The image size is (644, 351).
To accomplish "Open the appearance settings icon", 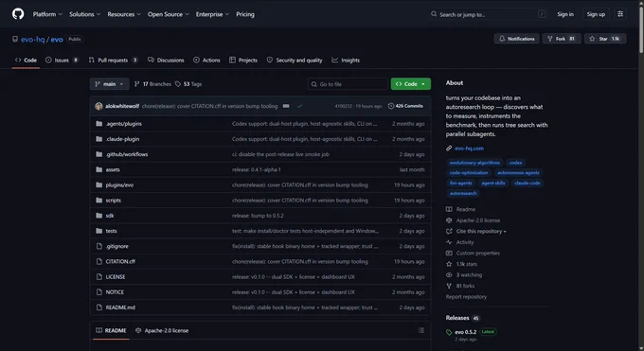I will tap(620, 14).
